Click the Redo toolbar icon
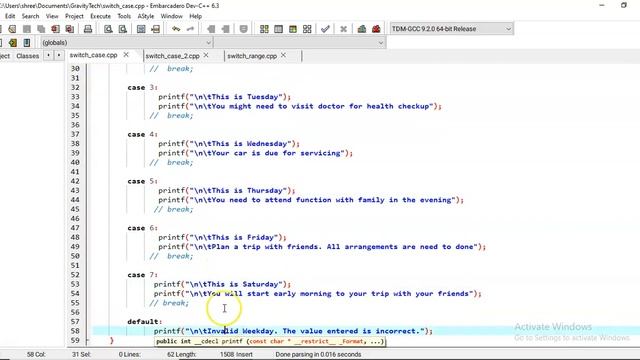 [190, 29]
